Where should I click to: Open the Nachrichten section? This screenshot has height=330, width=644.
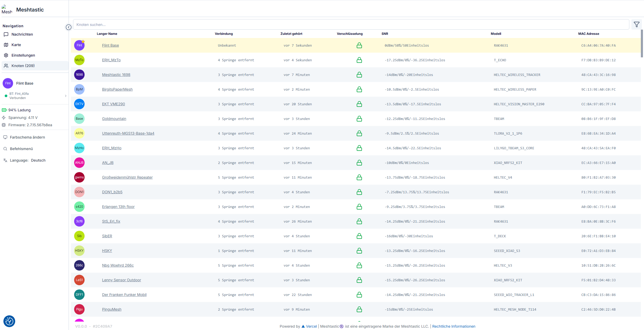coord(35,34)
